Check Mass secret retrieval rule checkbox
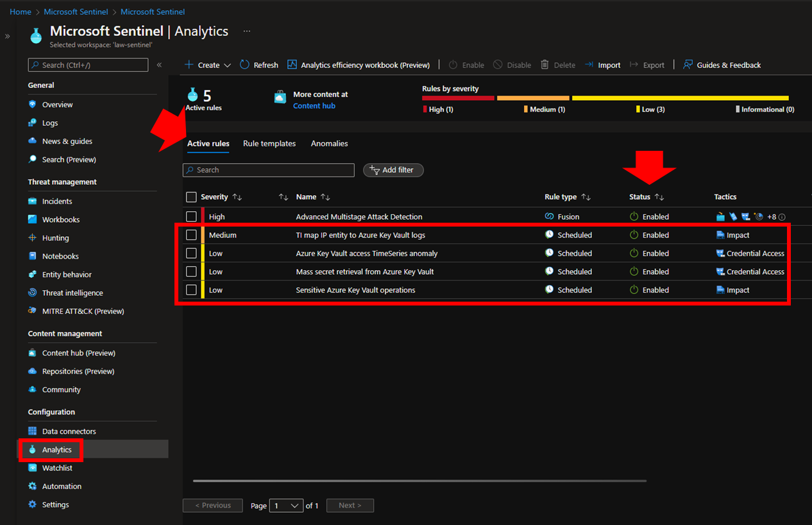Viewport: 812px width, 525px height. [191, 271]
